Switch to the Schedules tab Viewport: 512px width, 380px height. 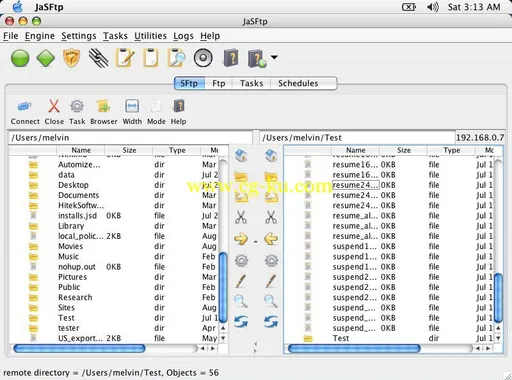pyautogui.click(x=298, y=83)
